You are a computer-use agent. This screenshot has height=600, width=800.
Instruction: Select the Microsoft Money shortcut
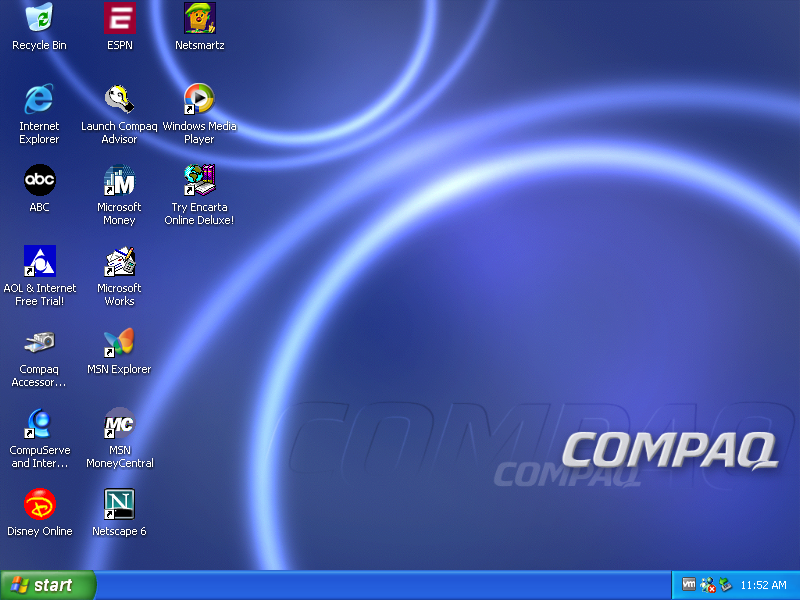pos(119,180)
